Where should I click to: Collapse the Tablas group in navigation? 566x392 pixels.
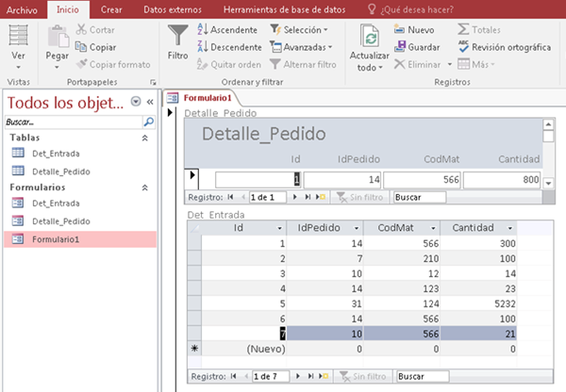point(144,138)
